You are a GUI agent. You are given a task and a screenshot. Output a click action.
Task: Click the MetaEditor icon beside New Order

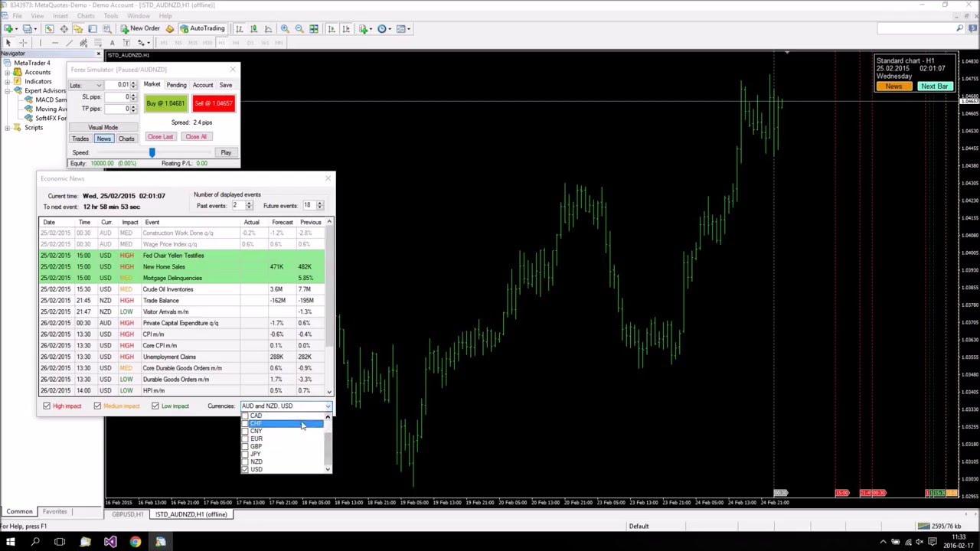coord(170,28)
